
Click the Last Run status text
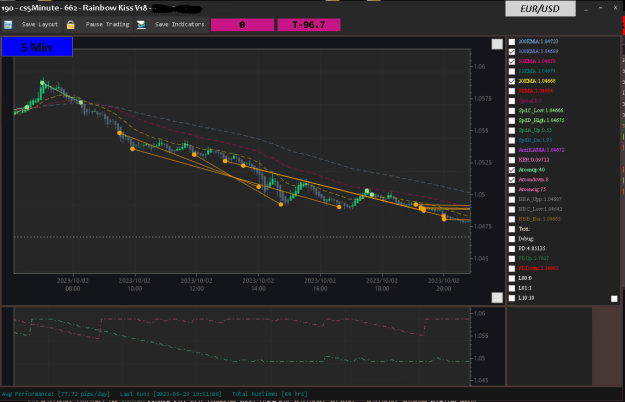(171, 394)
